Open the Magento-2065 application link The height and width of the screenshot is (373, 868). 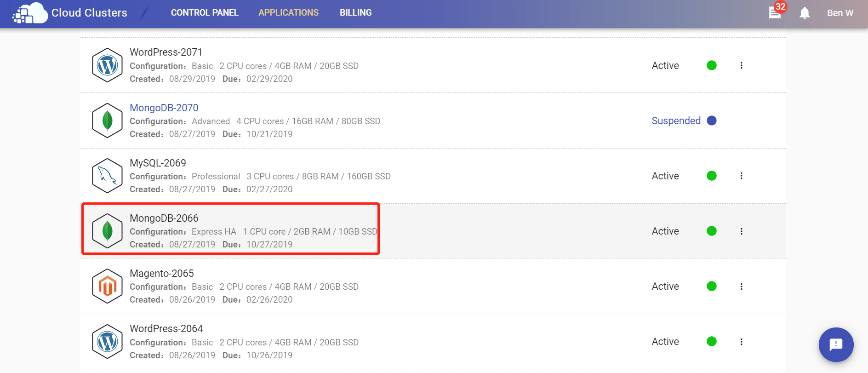click(162, 274)
